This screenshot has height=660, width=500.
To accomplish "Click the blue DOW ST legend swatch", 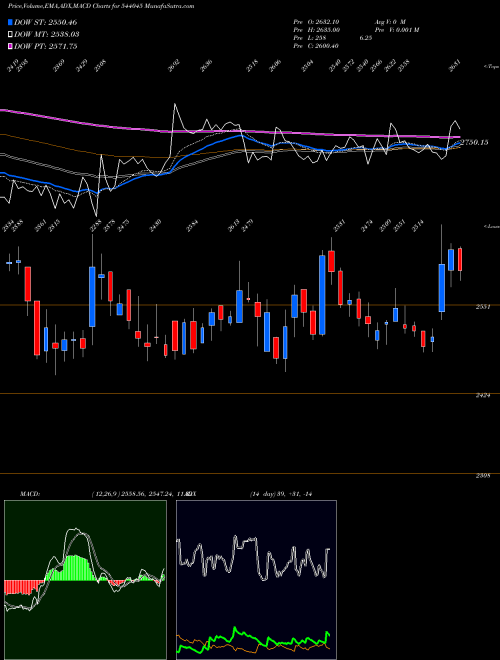I will [x=10, y=22].
